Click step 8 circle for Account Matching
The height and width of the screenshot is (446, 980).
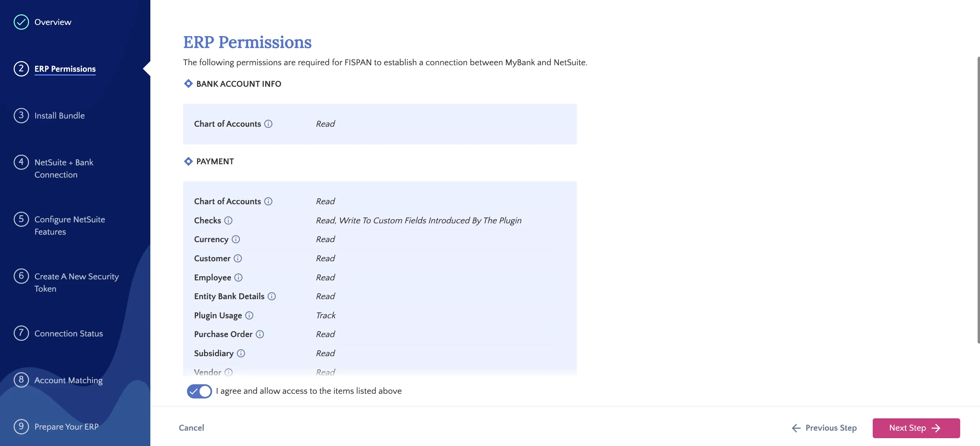pyautogui.click(x=21, y=380)
